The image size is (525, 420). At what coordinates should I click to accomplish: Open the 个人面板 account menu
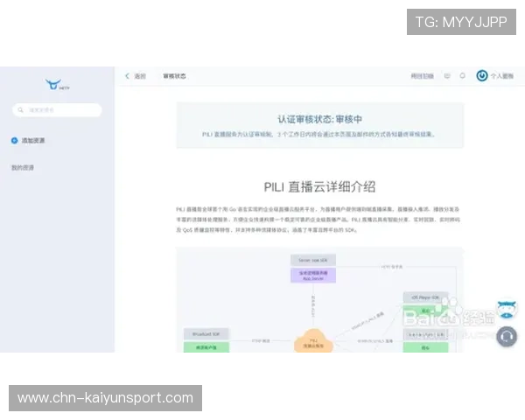(502, 76)
